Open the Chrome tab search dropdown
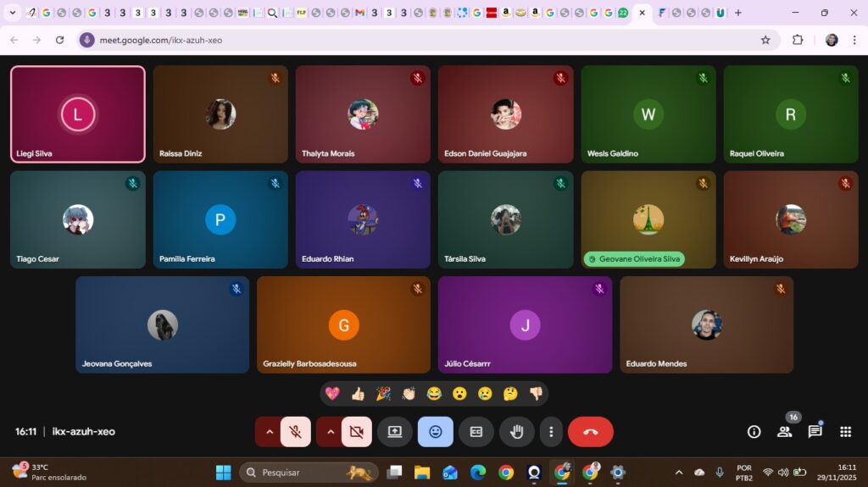 click(13, 13)
